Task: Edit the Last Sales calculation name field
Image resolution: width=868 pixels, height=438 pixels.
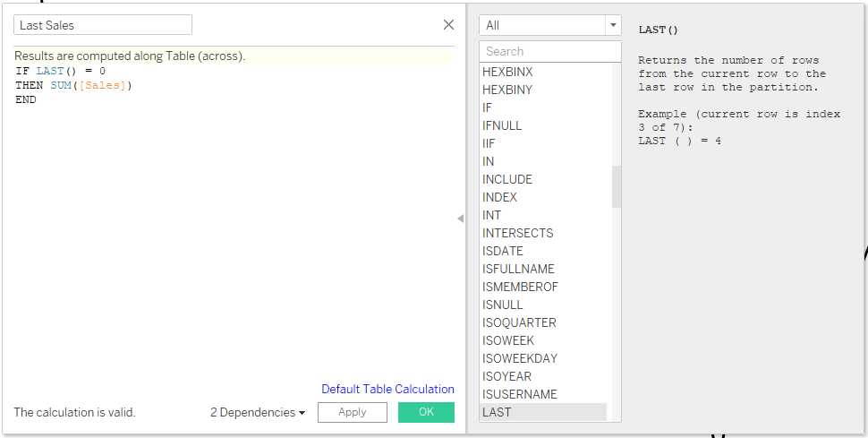Action: coord(103,25)
